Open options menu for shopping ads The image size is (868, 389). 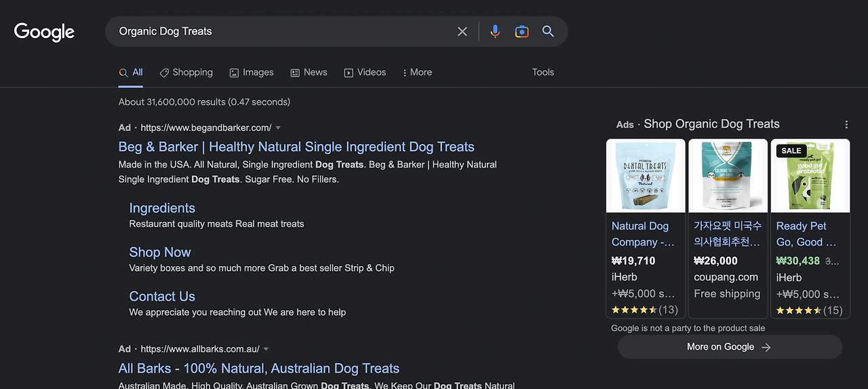coord(846,124)
